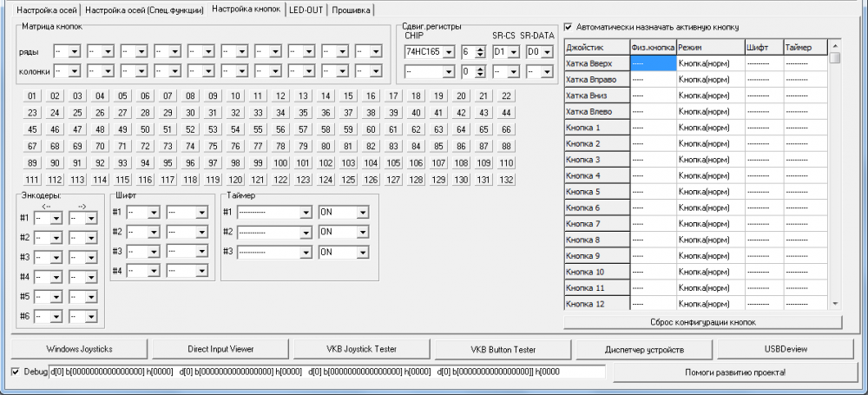The width and height of the screenshot is (868, 395).
Task: Open Direct Input Viewer
Action: 220,348
